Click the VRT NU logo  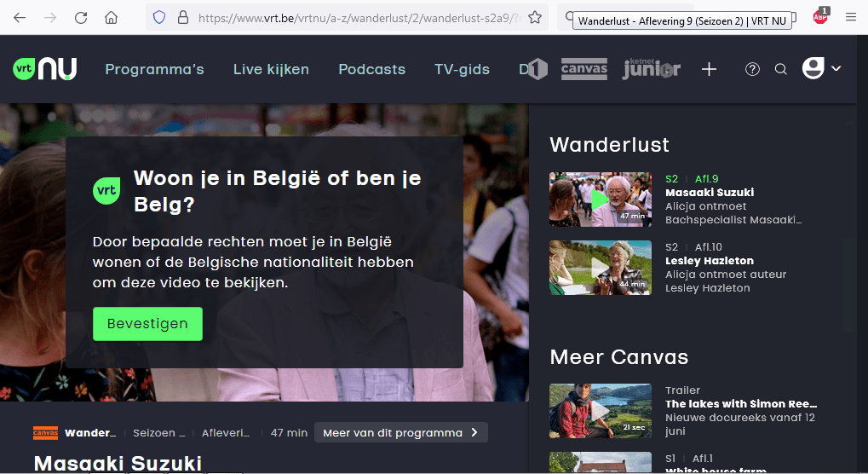(45, 69)
